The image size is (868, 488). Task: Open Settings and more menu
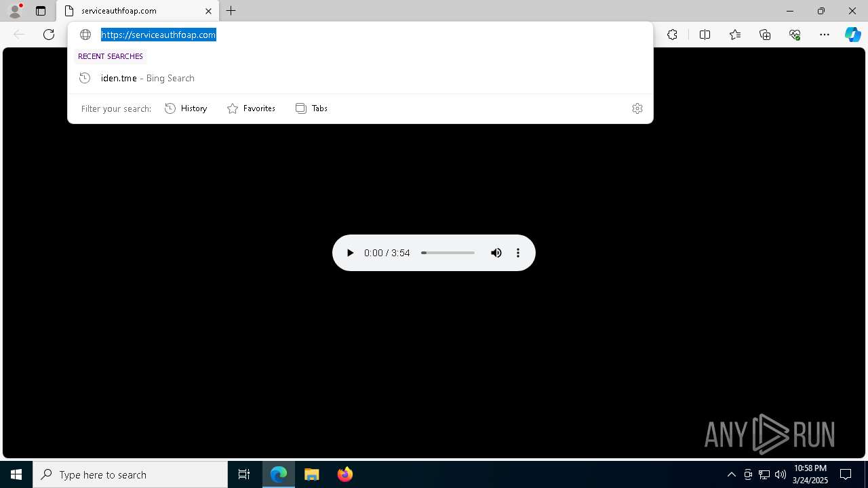point(825,35)
